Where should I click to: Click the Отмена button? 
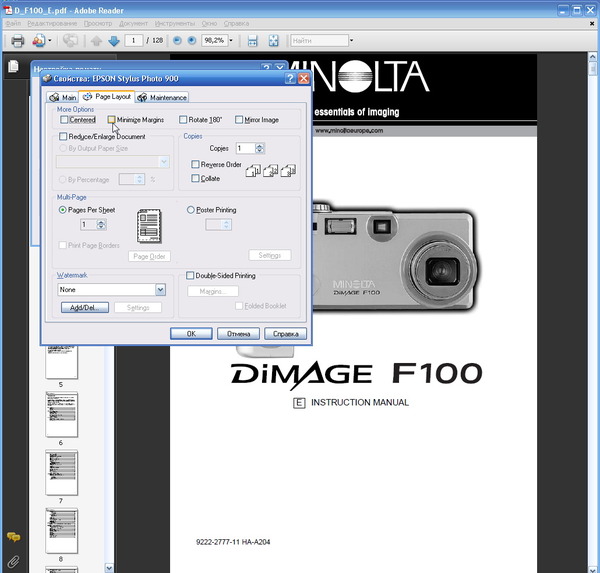(238, 333)
